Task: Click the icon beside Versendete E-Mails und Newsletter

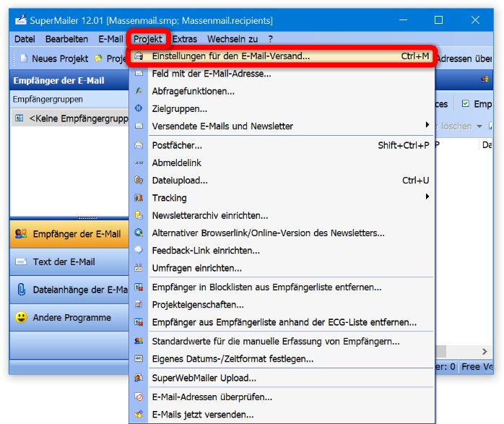Action: 139,126
